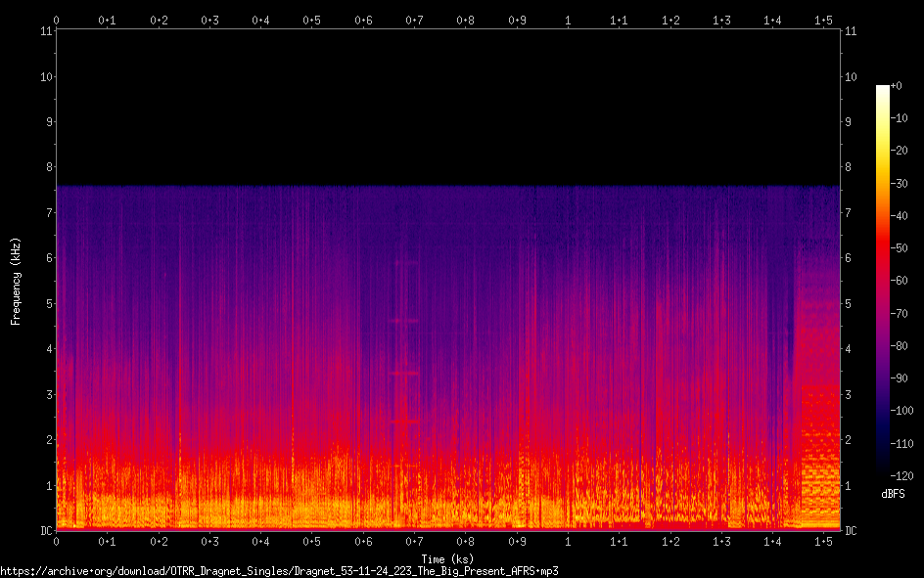Screen dimensions: 924x578
Task: Select the -120 tick on the dBFS scale
Action: tap(903, 475)
